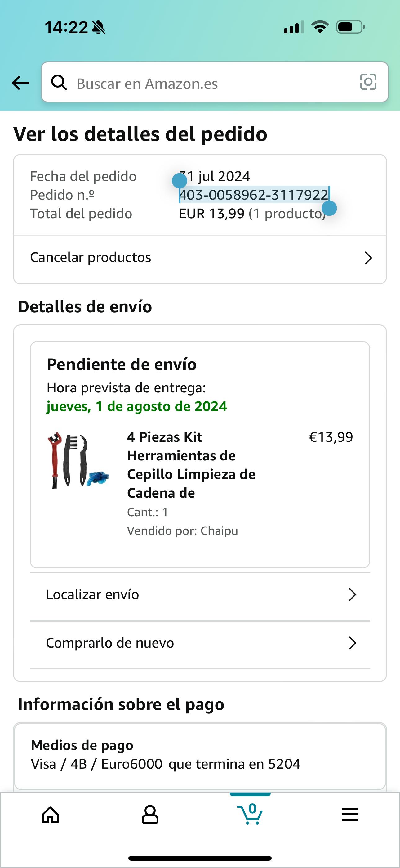Open the hamburger menu tab
The width and height of the screenshot is (400, 868).
point(350,815)
